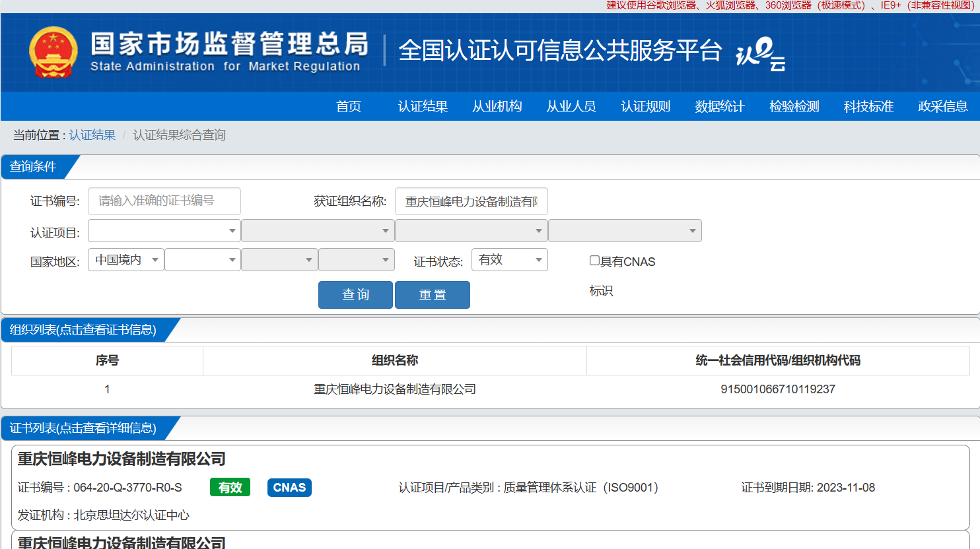Click the 查询条件 panel header
This screenshot has height=549, width=980.
tap(33, 166)
